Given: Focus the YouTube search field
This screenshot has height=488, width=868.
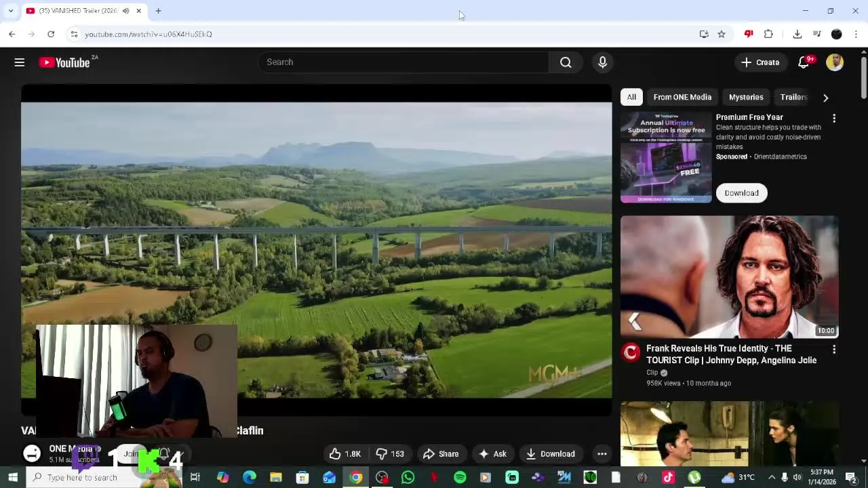Looking at the screenshot, I should (403, 62).
